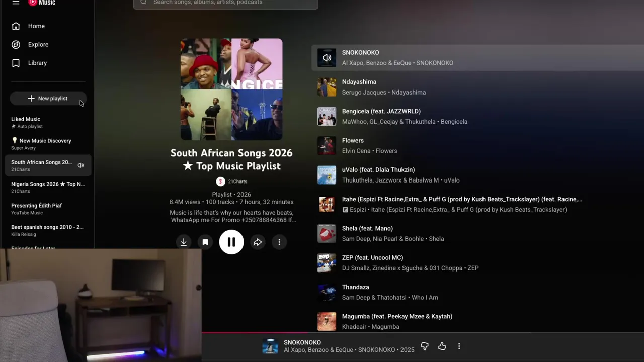Viewport: 644px width, 362px height.
Task: Open New Music Discovery playlist
Action: (x=48, y=144)
